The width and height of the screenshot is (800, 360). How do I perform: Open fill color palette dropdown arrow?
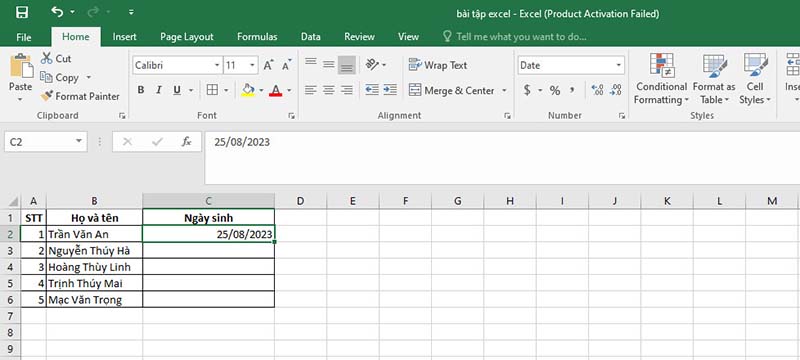click(261, 90)
